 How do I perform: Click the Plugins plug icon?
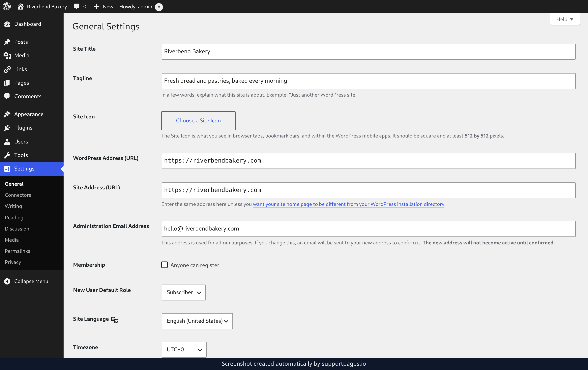pos(7,128)
